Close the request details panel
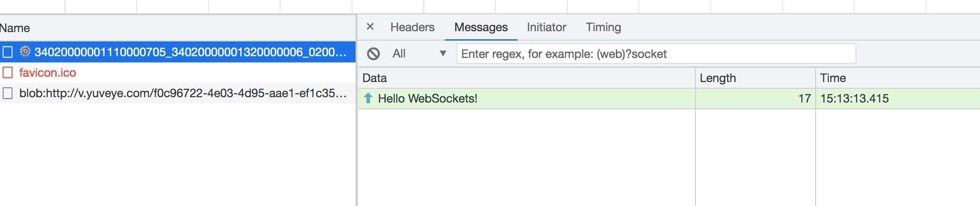 coord(370,27)
